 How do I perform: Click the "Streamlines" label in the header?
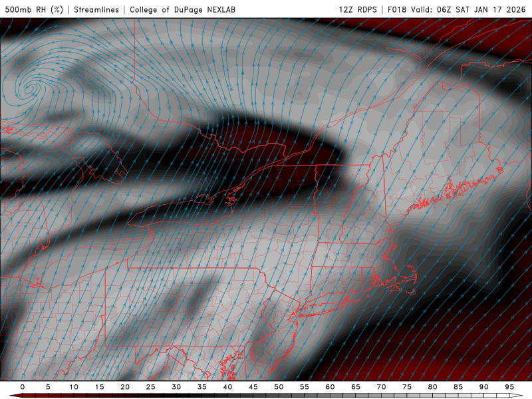(x=96, y=9)
